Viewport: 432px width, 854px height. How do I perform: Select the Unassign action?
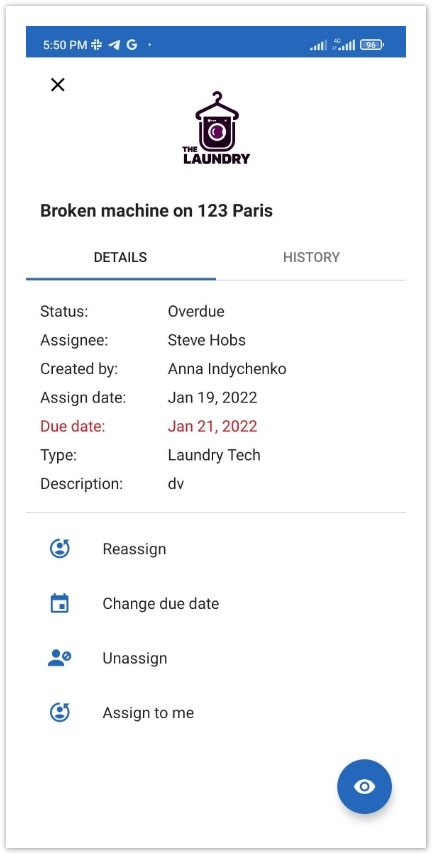click(x=135, y=658)
